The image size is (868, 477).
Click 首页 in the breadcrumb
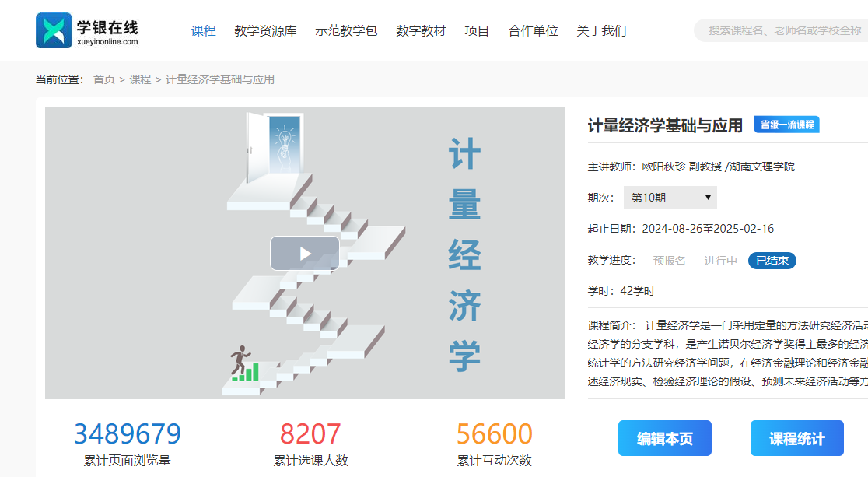104,79
